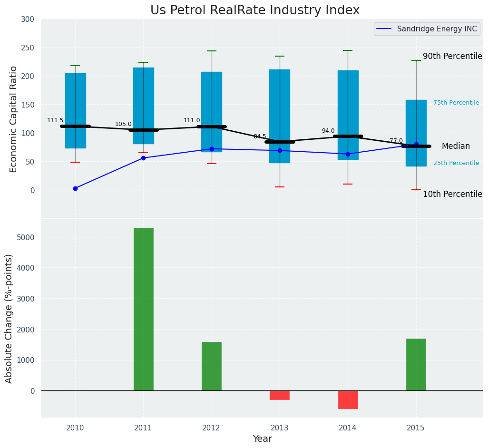Select the 2012 green absolute change bar
Viewport: 488px width, 448px height.
[x=211, y=366]
